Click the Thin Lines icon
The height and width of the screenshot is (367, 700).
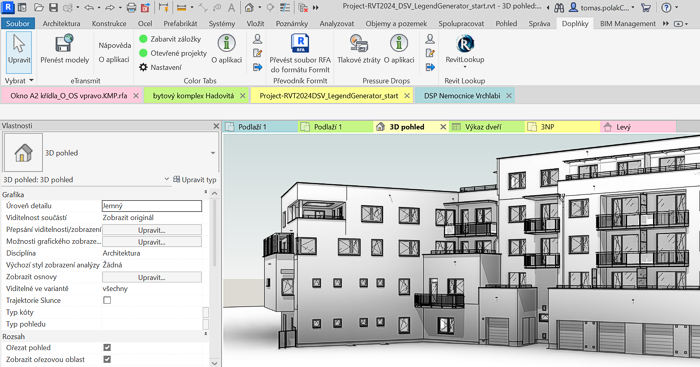pos(284,7)
